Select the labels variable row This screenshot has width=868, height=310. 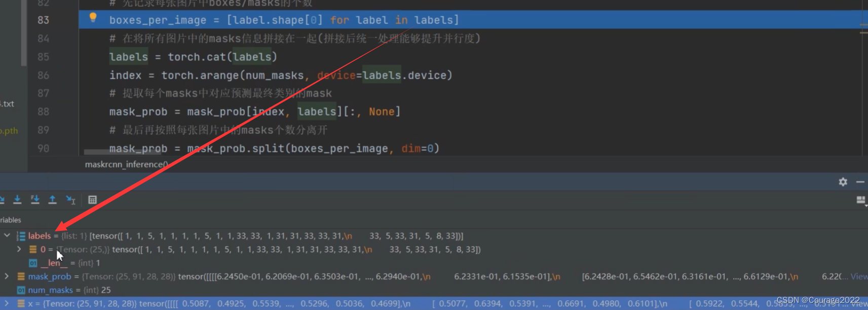(434, 236)
